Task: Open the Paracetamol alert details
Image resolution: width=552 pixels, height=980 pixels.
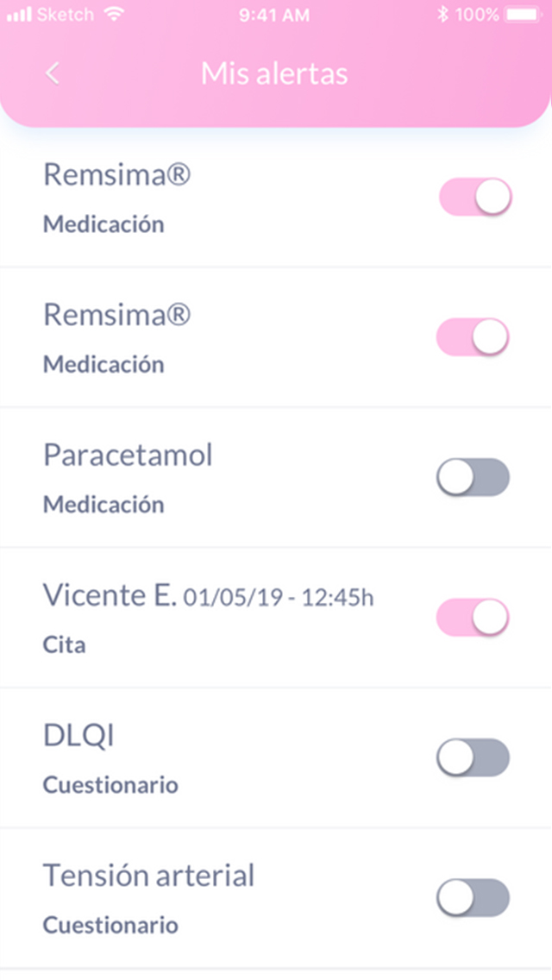Action: point(128,455)
